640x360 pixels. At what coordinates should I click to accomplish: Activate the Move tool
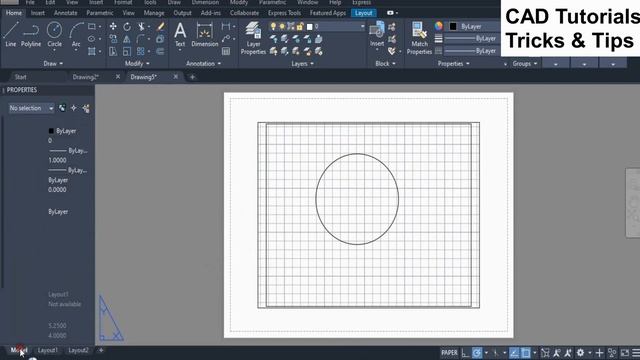coord(113,27)
